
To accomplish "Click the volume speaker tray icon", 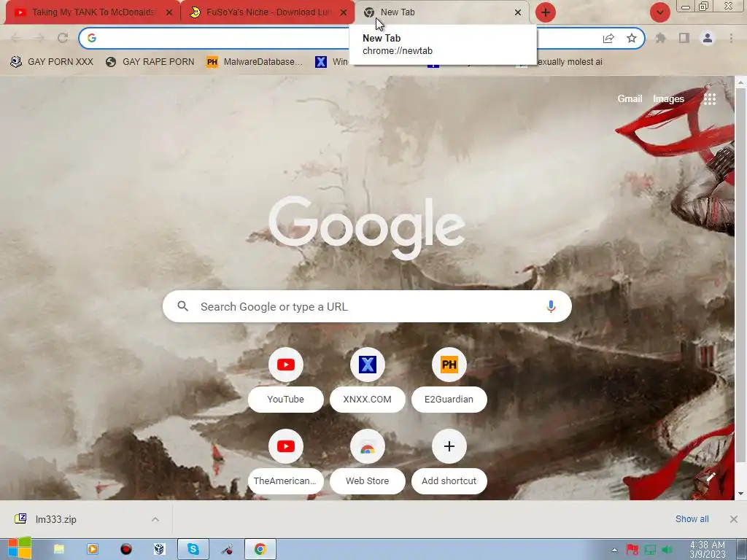I will tap(667, 550).
